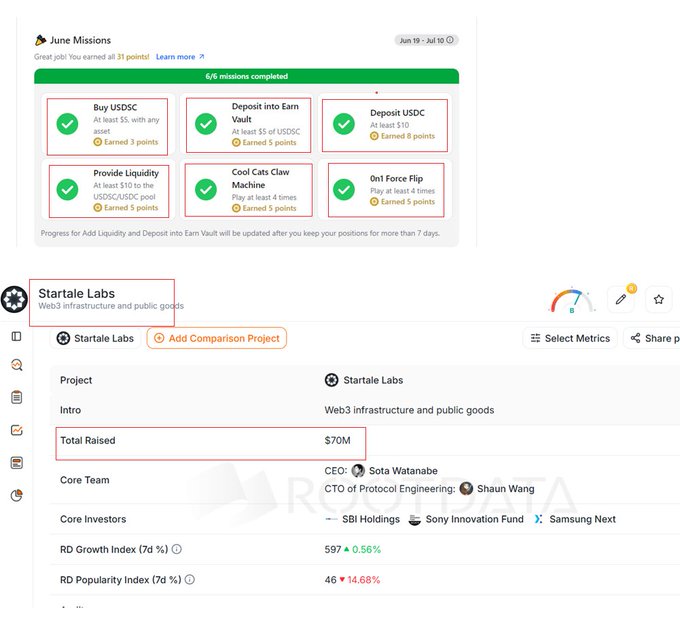Click the star favorite button
The width and height of the screenshot is (680, 626).
click(x=659, y=299)
